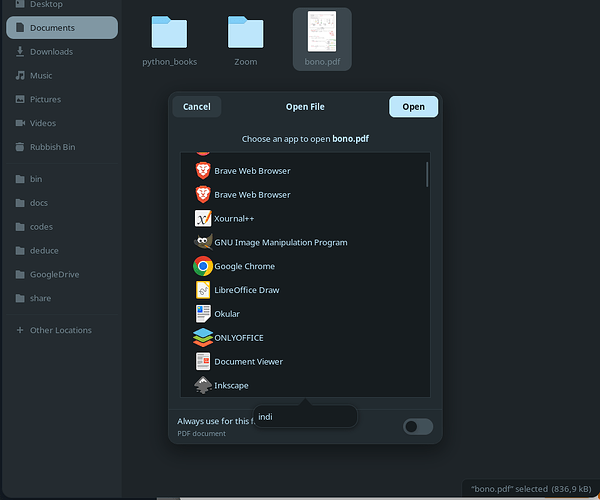Image resolution: width=600 pixels, height=500 pixels.
Task: Select the LibreOffice Draw label
Action: 247,290
